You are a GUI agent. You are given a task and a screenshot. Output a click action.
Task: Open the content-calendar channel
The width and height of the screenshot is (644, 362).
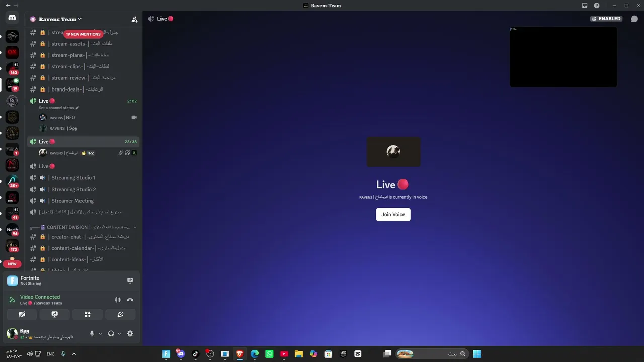coord(83,248)
